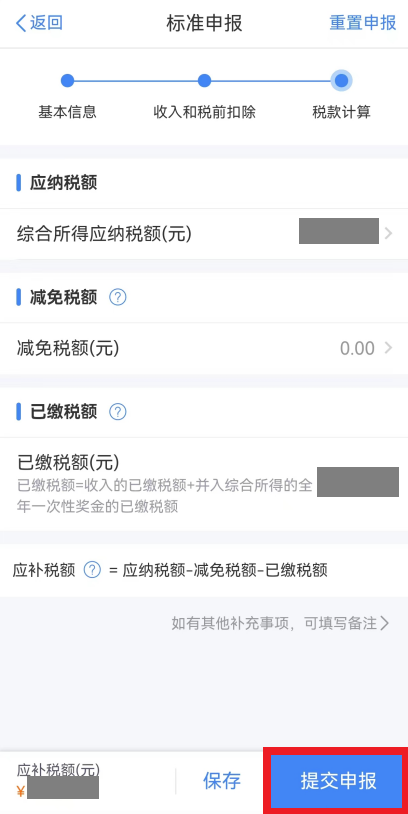Viewport: 408px width, 814px height.
Task: Tap 重置申报 link at top
Action: tap(363, 23)
